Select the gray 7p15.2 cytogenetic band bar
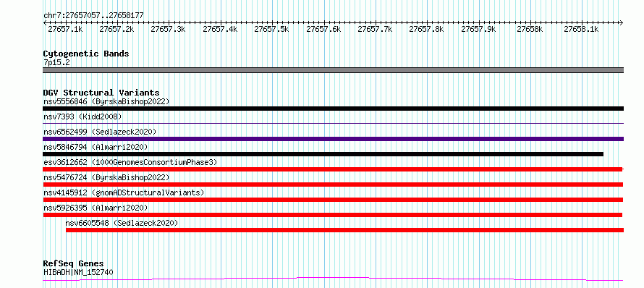 (333, 70)
